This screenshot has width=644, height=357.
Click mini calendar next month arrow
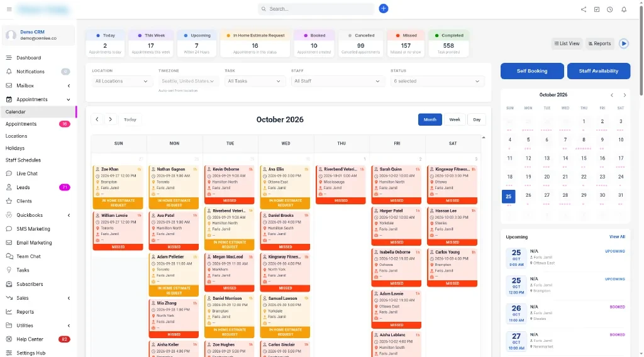coord(625,95)
